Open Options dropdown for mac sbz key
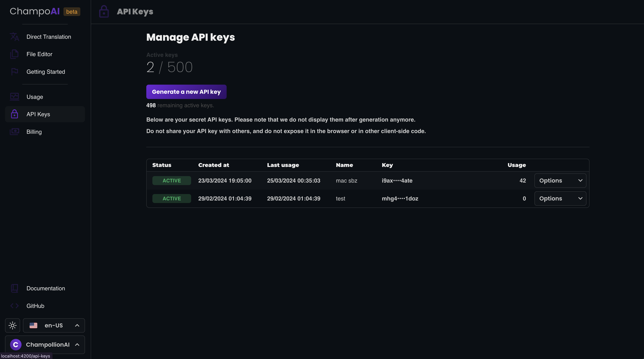Screen dimensions: 644x359 pyautogui.click(x=560, y=181)
